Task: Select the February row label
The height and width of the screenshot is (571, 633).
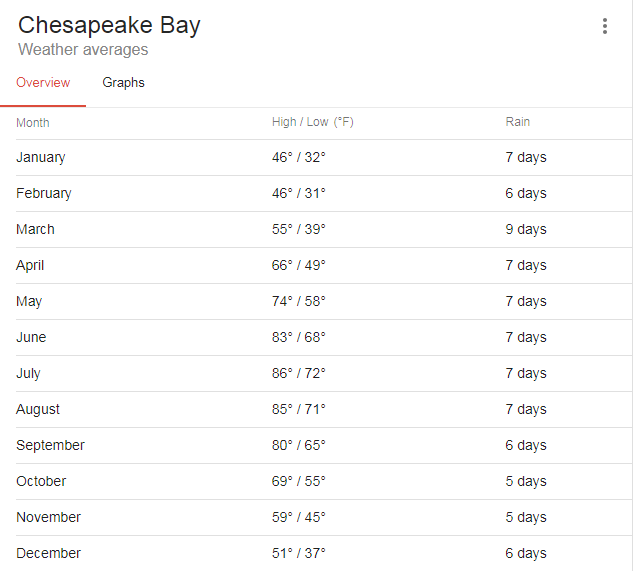Action: [44, 193]
